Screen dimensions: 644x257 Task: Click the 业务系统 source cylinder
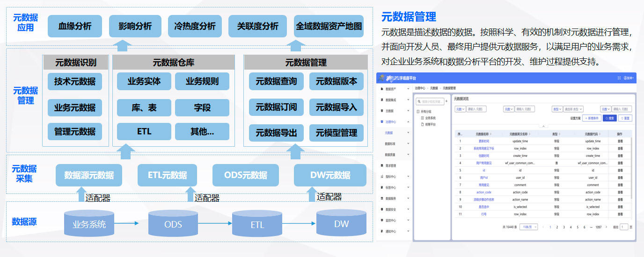click(x=89, y=223)
